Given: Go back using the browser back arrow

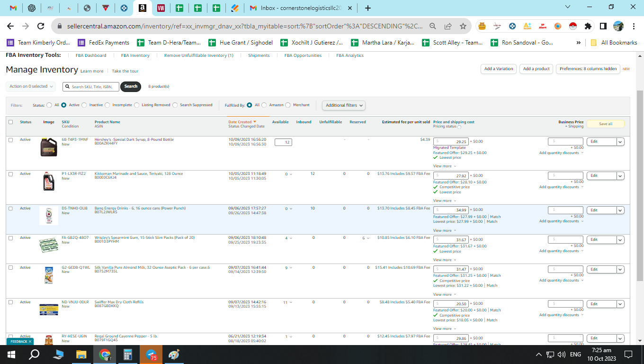Looking at the screenshot, I should pyautogui.click(x=10, y=26).
